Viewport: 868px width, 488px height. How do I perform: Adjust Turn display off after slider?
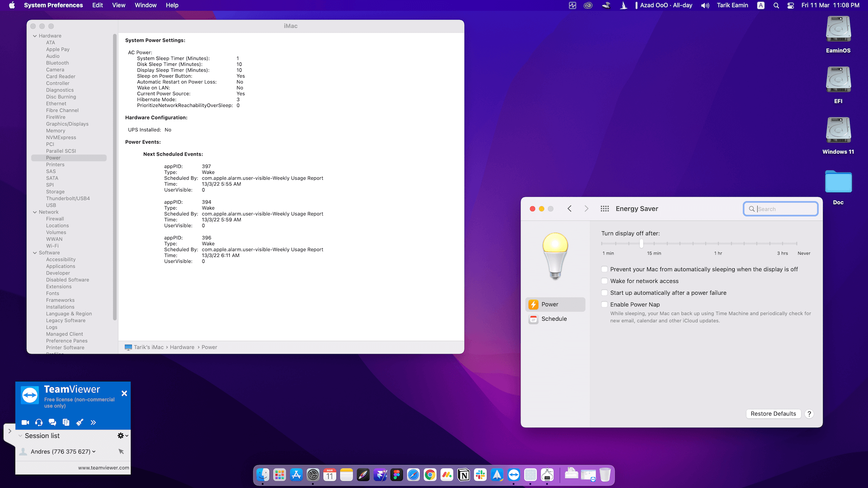click(641, 244)
